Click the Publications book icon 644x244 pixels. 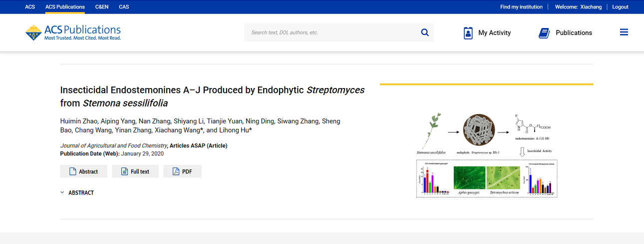click(x=544, y=33)
